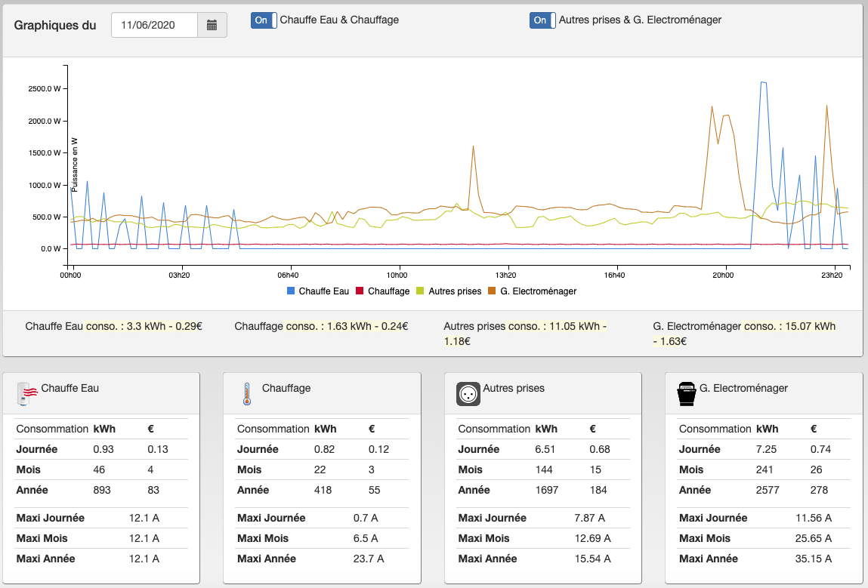
Task: Click the orange G. Electroménager legend swatch
Action: [492, 291]
